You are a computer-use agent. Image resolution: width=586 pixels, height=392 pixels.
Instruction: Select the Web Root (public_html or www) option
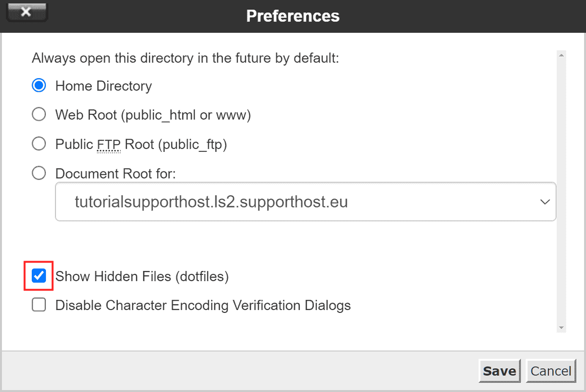[39, 114]
